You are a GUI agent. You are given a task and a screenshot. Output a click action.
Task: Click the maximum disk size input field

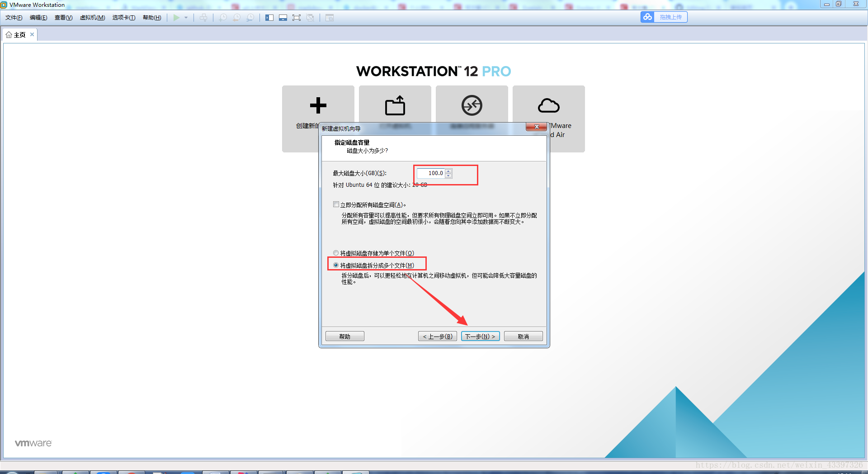pyautogui.click(x=431, y=173)
